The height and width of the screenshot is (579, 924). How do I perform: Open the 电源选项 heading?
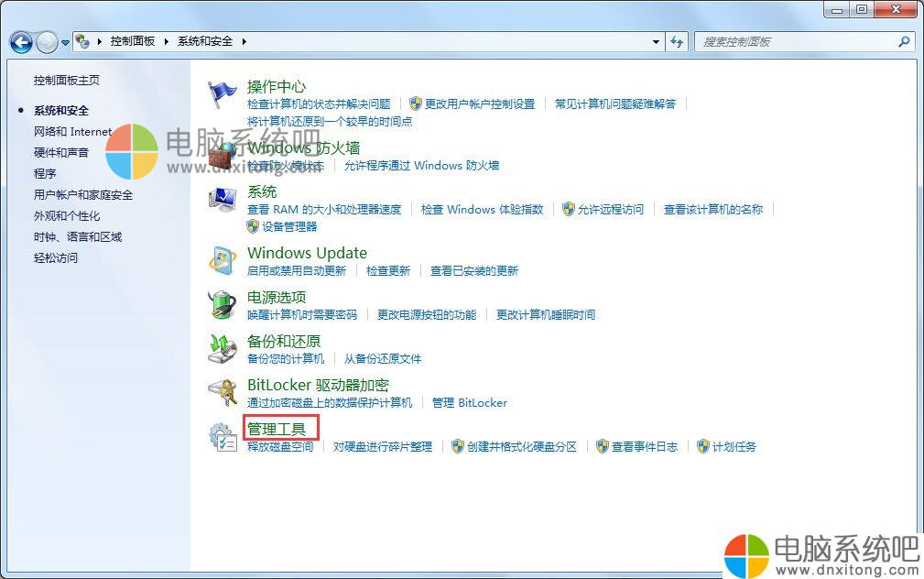277,297
